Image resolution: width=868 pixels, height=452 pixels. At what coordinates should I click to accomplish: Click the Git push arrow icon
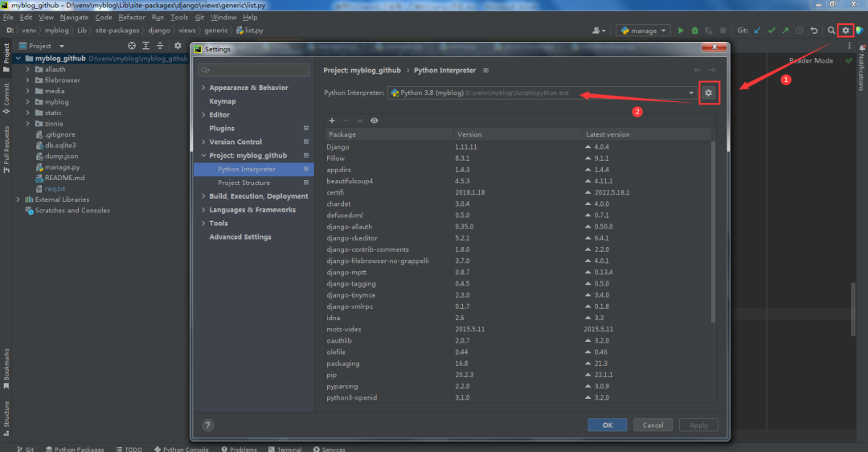(x=785, y=31)
